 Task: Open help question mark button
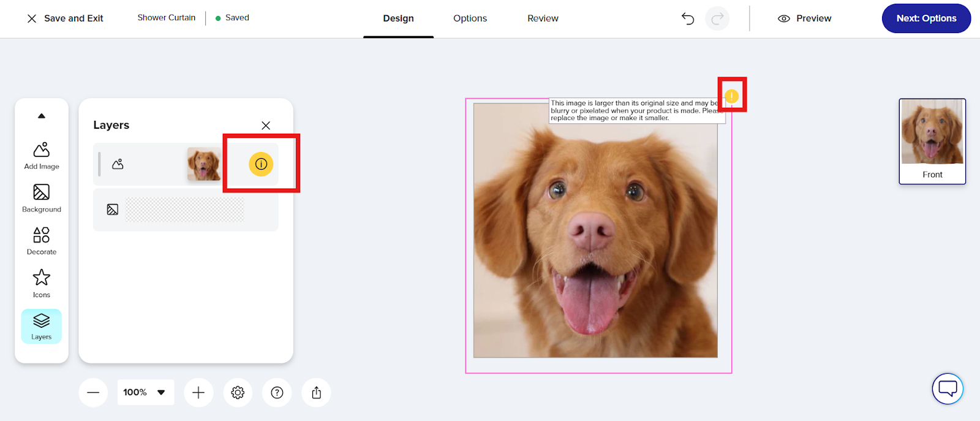[x=277, y=393]
